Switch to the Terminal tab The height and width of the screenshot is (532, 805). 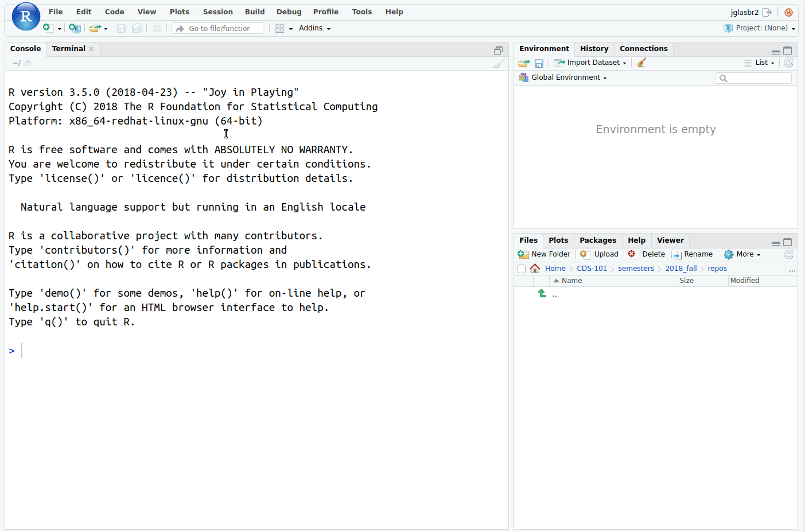[68, 49]
